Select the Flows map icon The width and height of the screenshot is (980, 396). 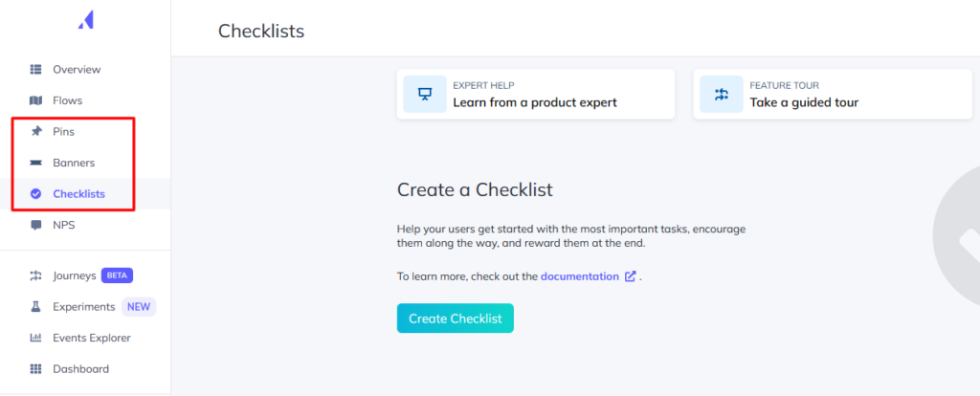[36, 100]
